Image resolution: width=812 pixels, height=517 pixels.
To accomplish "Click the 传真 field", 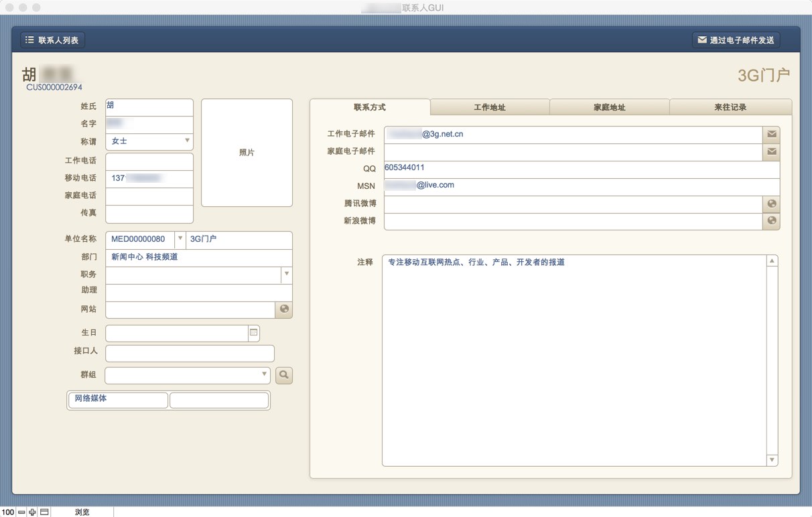I will (x=149, y=214).
